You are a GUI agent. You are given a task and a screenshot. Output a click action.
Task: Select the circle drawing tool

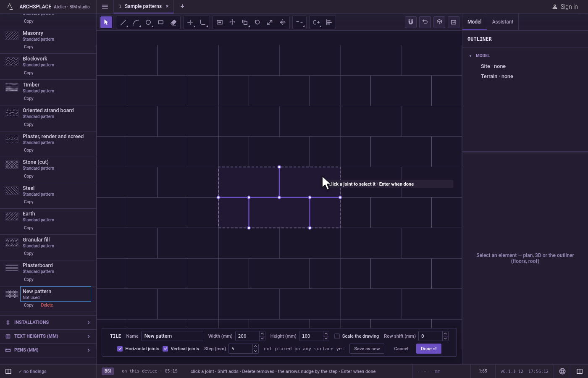tap(148, 22)
